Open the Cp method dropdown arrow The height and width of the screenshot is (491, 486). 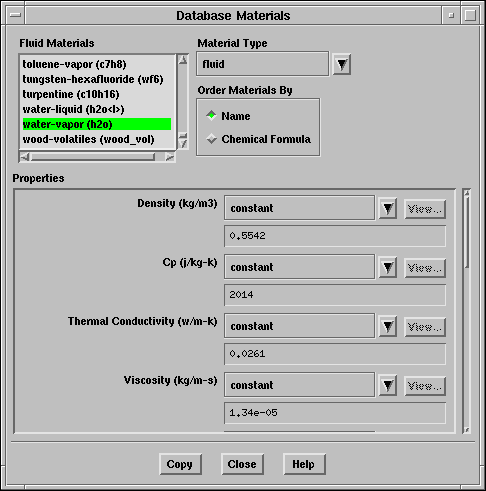tap(388, 268)
